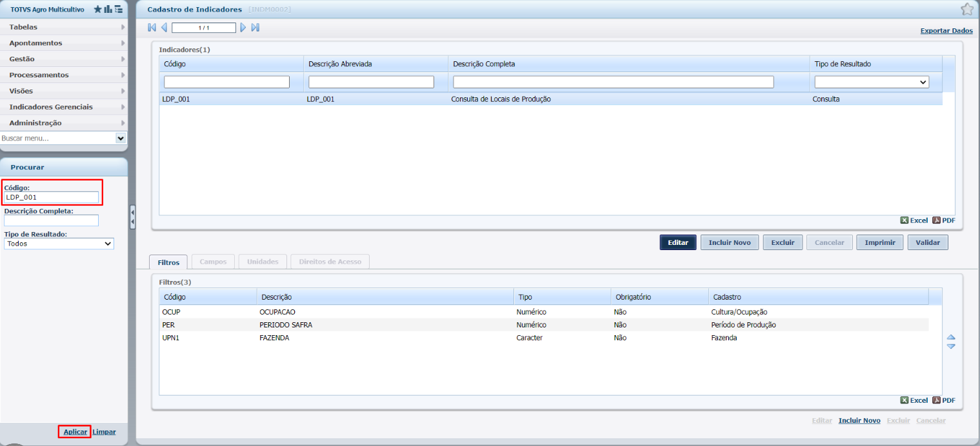Image resolution: width=980 pixels, height=446 pixels.
Task: Click the Limpar search link
Action: (104, 432)
